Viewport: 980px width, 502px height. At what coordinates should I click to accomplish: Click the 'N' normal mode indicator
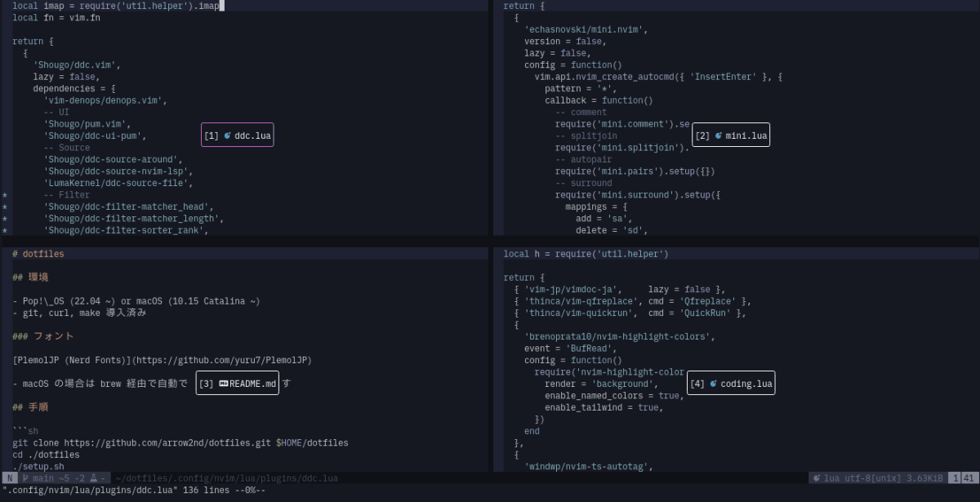click(10, 478)
